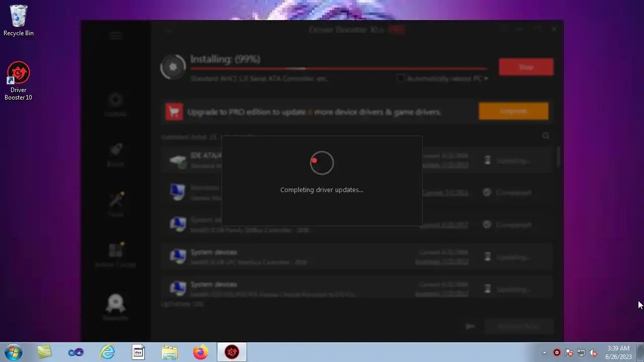Open the Action Center sidebar section

coord(115,255)
